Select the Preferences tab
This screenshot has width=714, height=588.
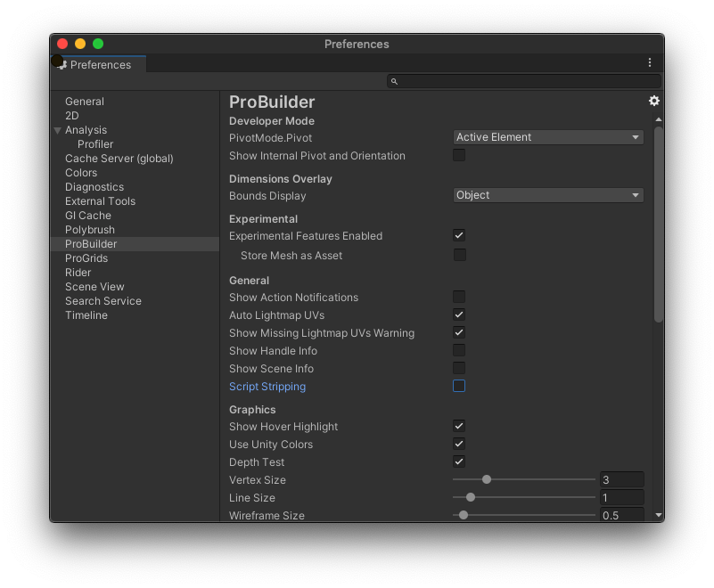coord(99,64)
